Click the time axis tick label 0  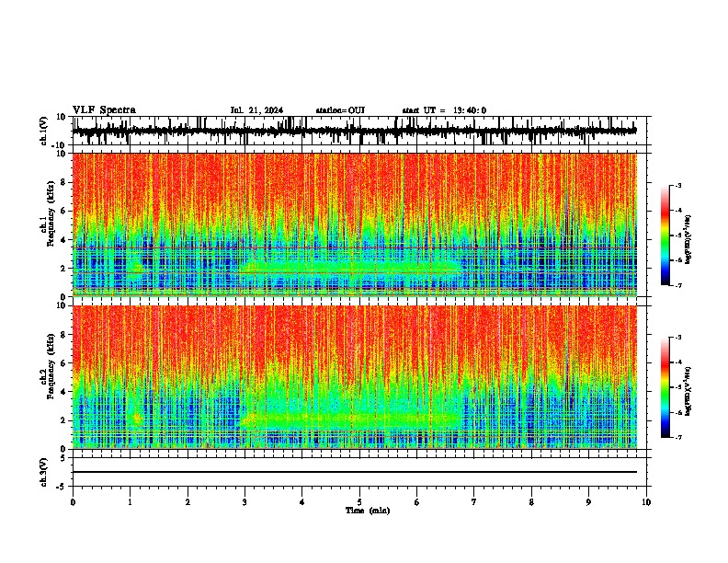pyautogui.click(x=73, y=502)
